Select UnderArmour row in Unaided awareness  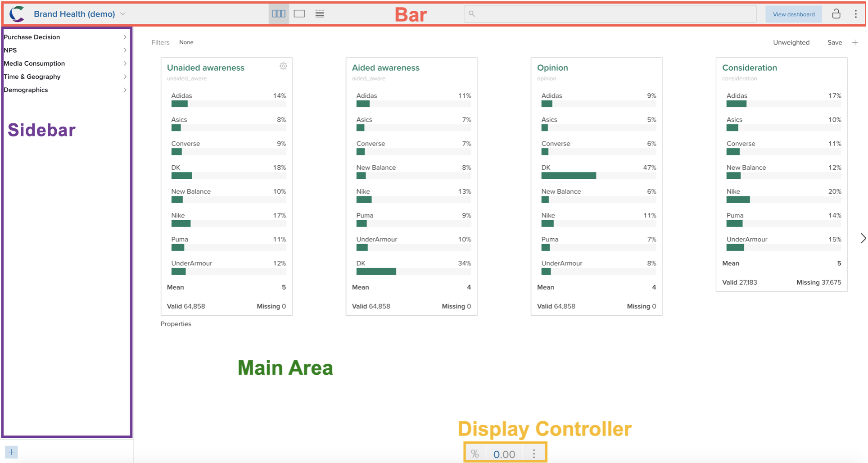(228, 267)
